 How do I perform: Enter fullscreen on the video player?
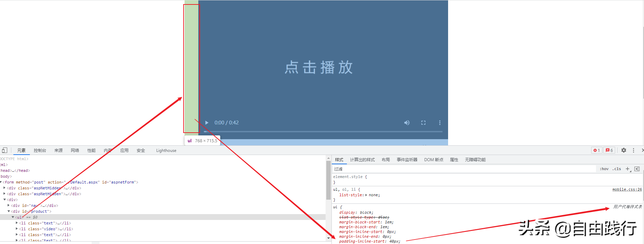pyautogui.click(x=423, y=123)
